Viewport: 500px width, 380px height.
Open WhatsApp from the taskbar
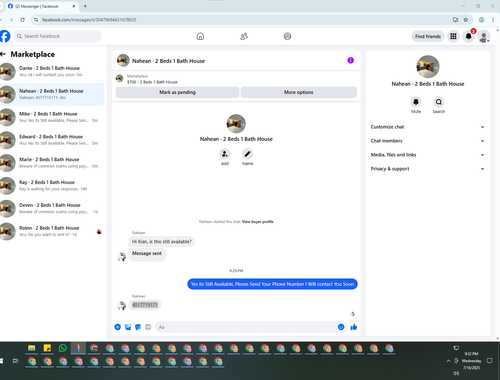coord(63,348)
